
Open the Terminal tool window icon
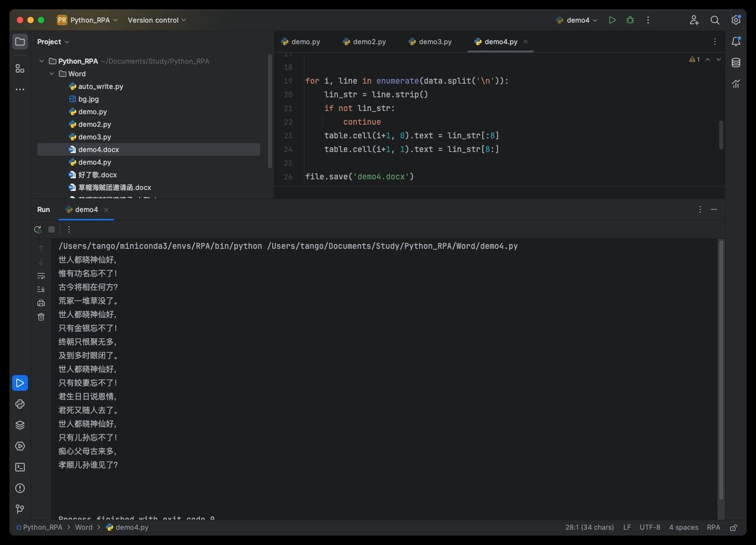coord(20,467)
